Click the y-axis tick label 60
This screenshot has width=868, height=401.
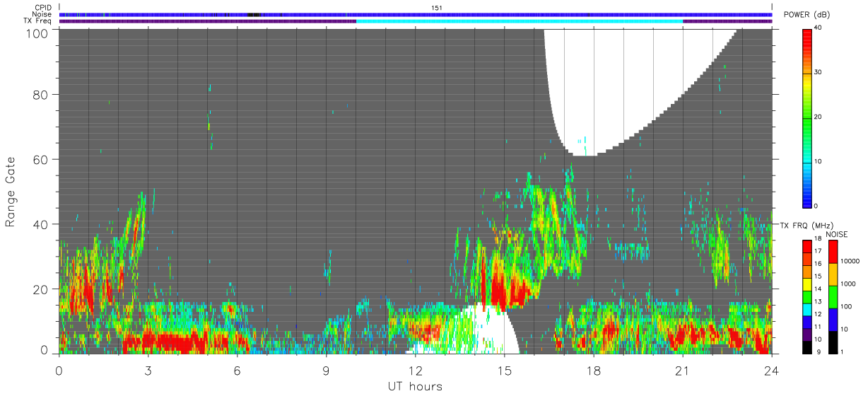(41, 159)
